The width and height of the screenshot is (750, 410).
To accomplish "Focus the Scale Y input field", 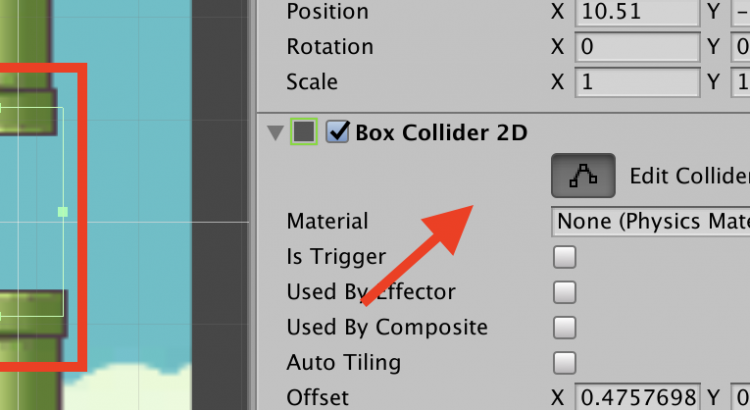I will point(742,82).
